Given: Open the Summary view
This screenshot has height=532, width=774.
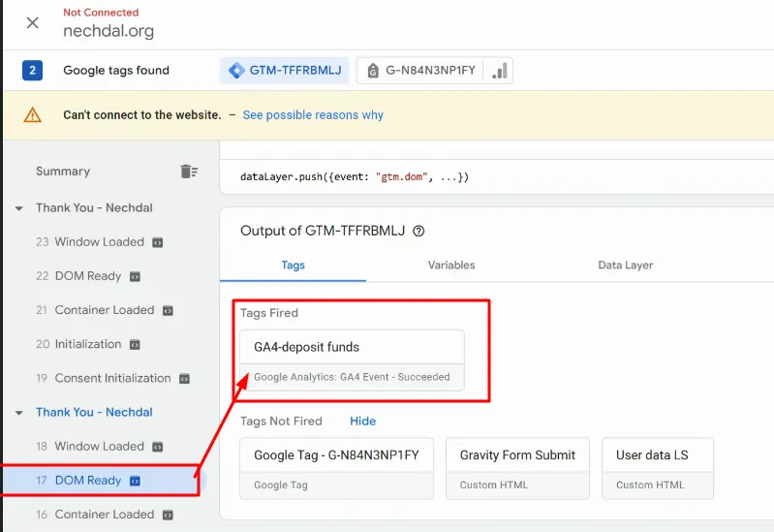Looking at the screenshot, I should pos(63,172).
